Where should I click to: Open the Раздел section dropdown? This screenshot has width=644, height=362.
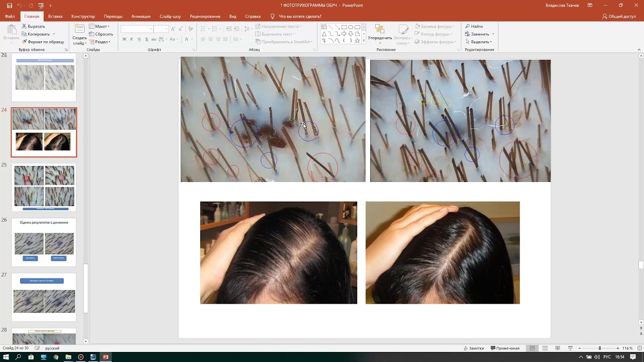tap(100, 42)
